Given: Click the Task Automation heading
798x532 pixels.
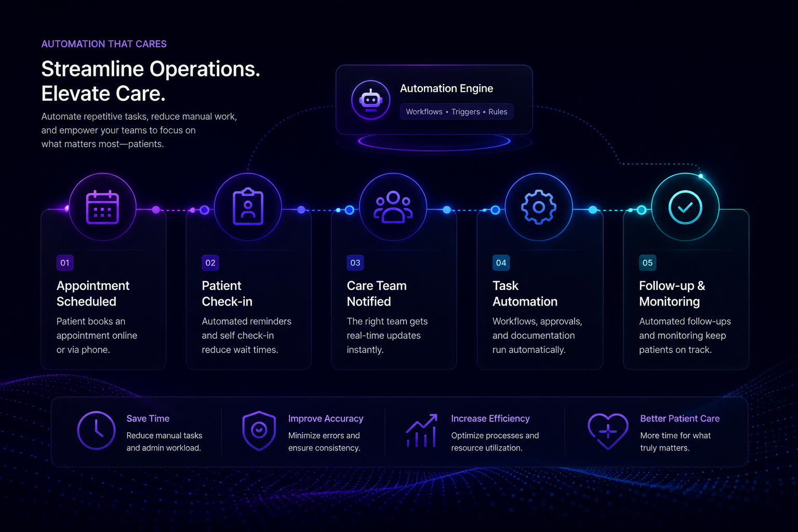Looking at the screenshot, I should pyautogui.click(x=525, y=294).
